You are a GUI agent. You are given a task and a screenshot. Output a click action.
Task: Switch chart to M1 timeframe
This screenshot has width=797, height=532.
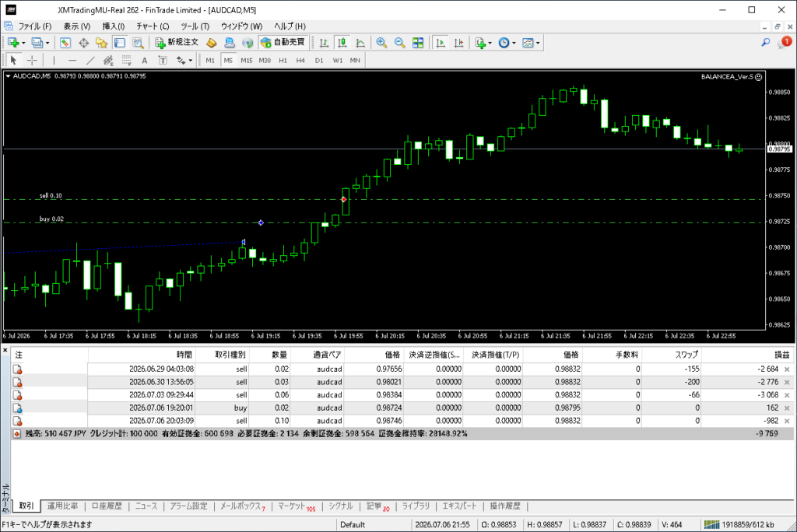click(x=210, y=61)
